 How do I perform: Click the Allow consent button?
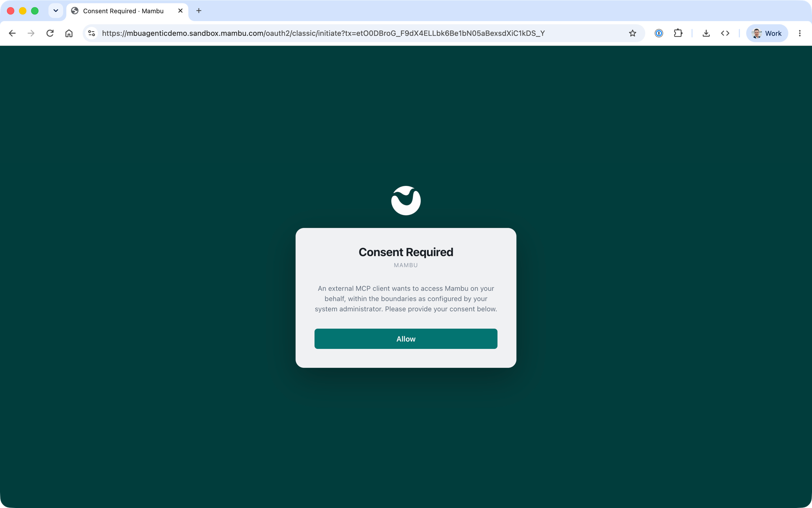pos(406,339)
